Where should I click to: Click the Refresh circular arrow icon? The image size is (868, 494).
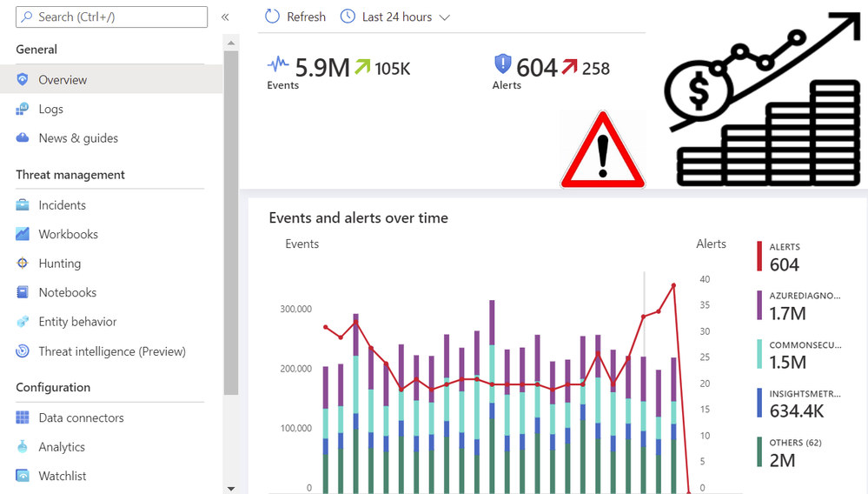tap(272, 17)
